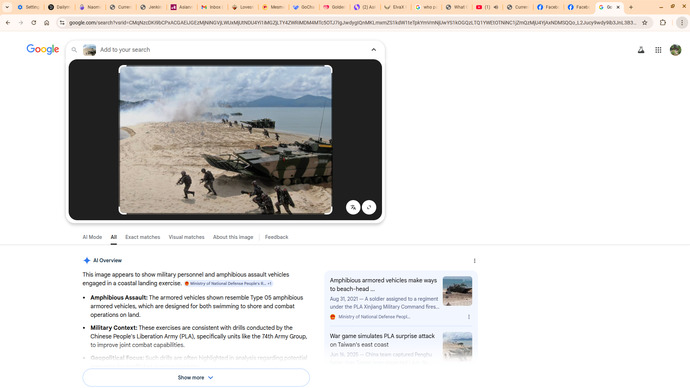Bookmark this page with the star
This screenshot has height=388, width=690.
pos(645,22)
